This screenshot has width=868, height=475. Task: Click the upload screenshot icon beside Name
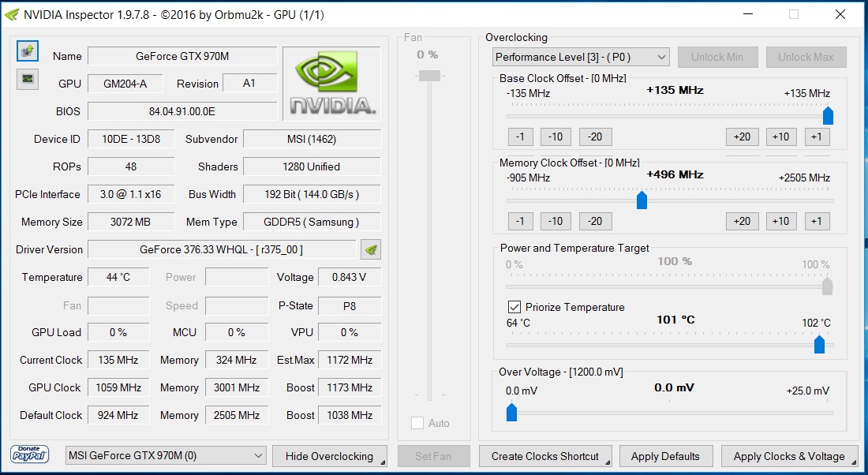pyautogui.click(x=27, y=51)
